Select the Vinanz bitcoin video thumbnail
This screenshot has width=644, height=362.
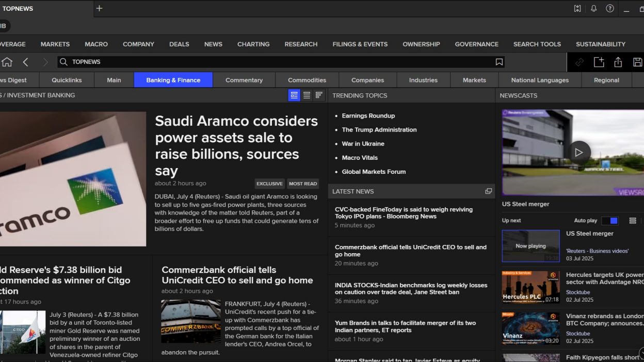(531, 328)
